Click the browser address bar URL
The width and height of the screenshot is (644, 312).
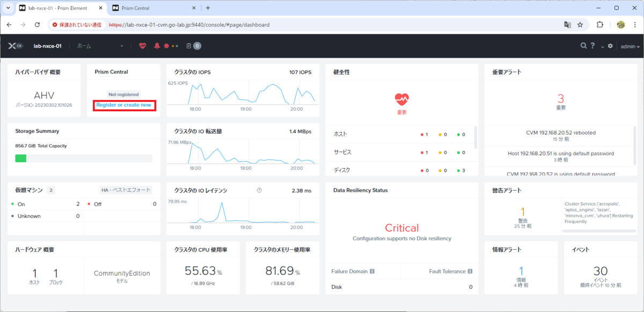189,25
